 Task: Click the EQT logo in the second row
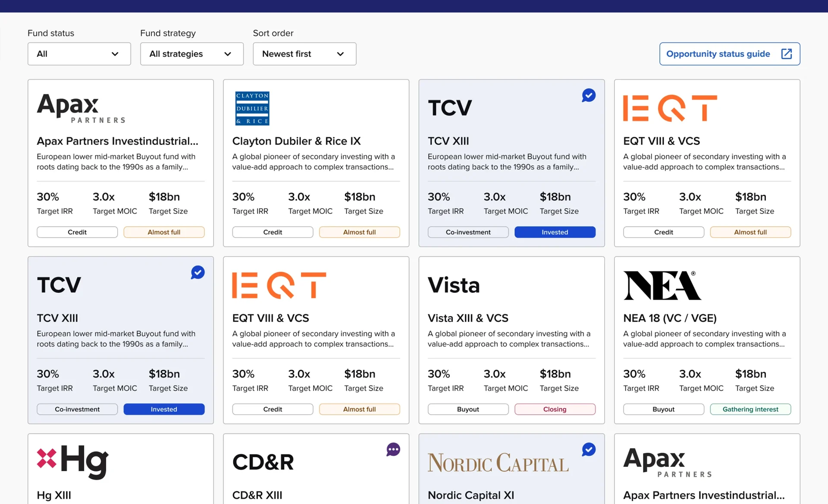click(x=279, y=285)
